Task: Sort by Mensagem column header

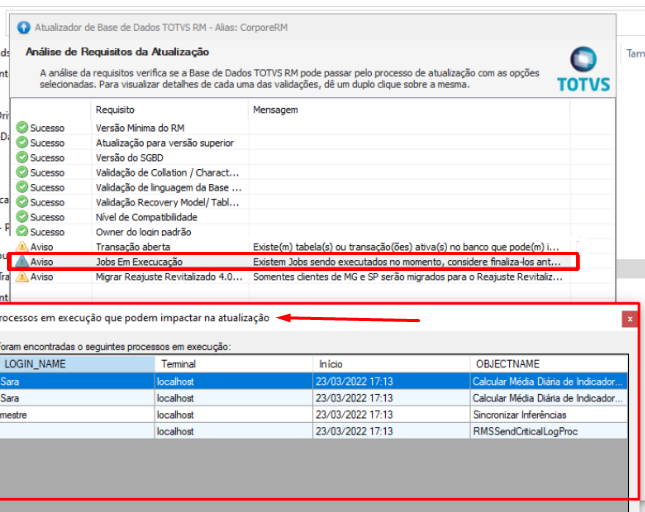Action: (x=275, y=110)
